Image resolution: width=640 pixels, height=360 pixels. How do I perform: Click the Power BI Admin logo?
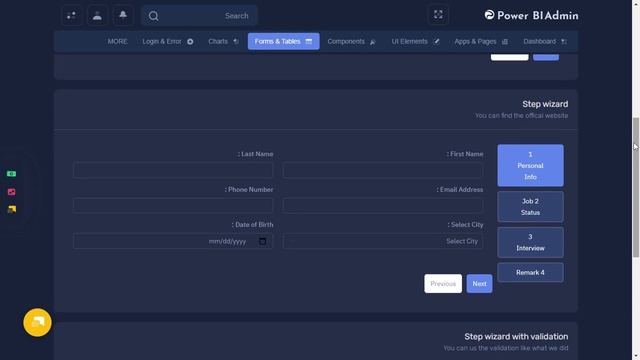tap(531, 16)
